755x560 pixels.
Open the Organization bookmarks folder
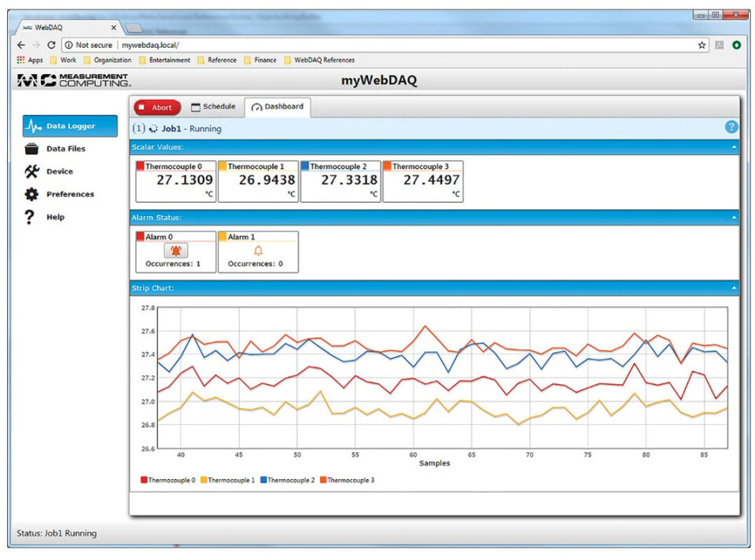pos(108,61)
